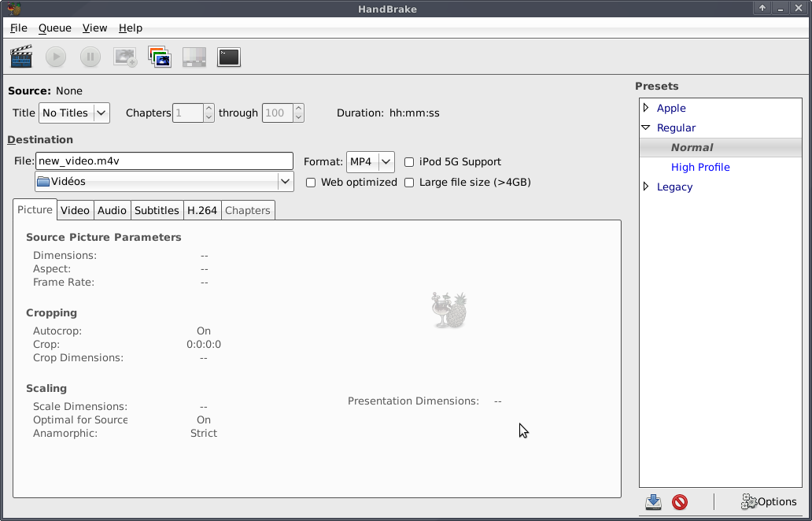Show the queue window icon
Viewport: 812px width, 521px height.
[160, 57]
